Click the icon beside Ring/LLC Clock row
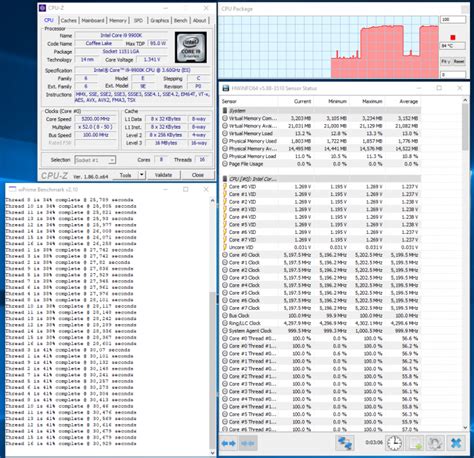The width and height of the screenshot is (474, 458). 225,323
